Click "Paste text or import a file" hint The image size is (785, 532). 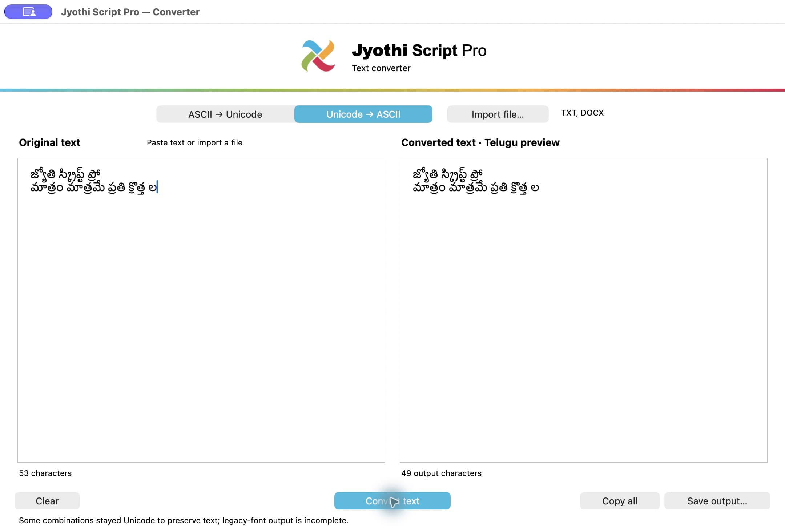(x=194, y=142)
